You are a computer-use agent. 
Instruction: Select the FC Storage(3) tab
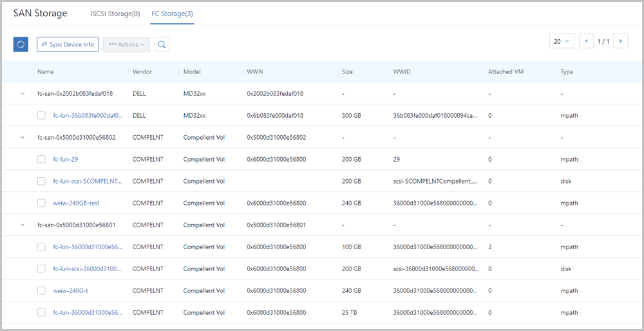click(x=173, y=14)
